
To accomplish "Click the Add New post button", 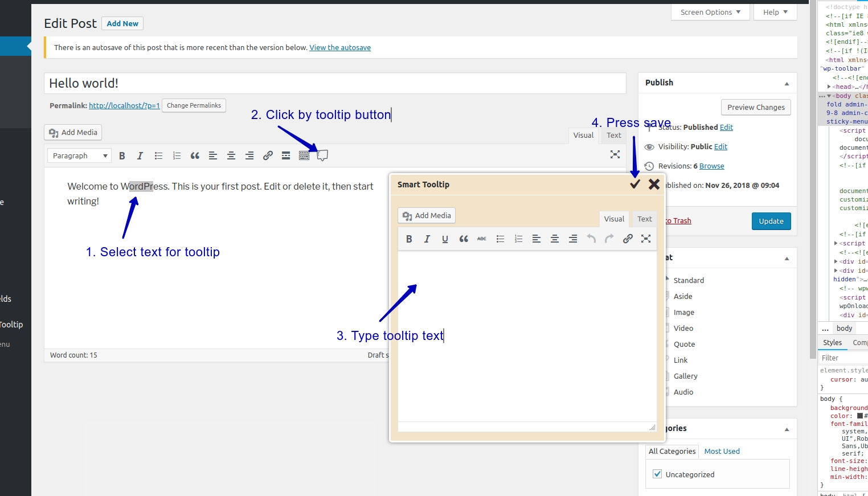I will [x=122, y=23].
